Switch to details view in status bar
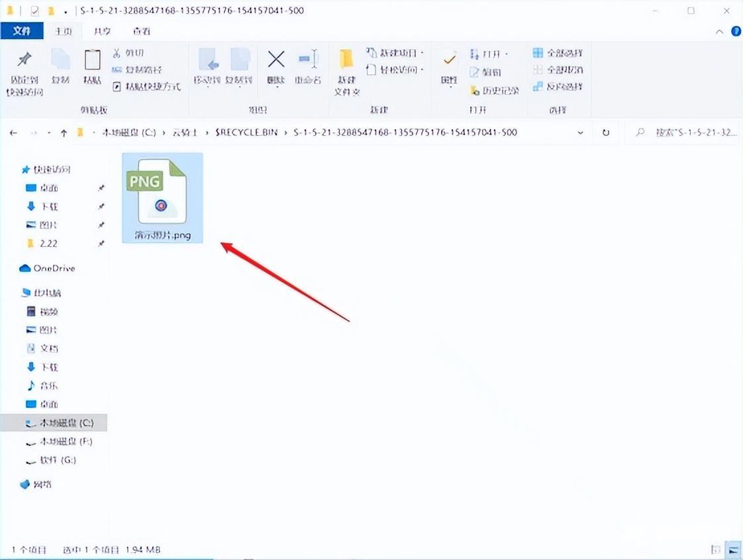743x560 pixels. point(715,549)
